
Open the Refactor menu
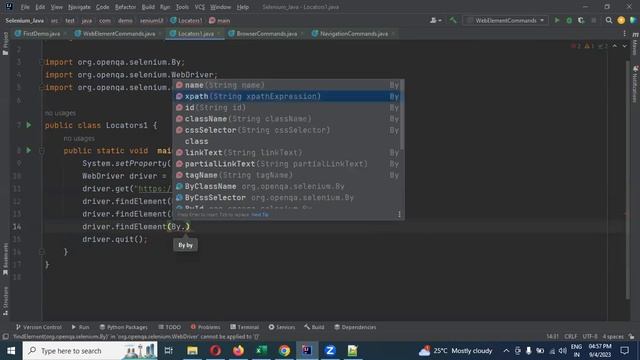(125, 7)
